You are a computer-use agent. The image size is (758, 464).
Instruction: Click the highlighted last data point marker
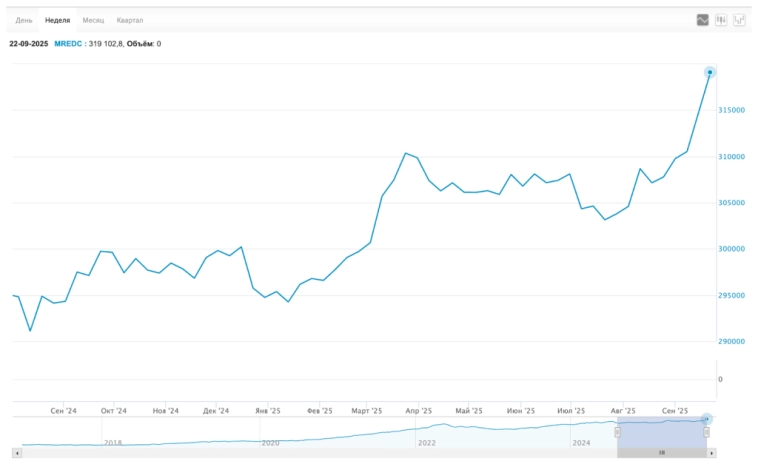710,72
